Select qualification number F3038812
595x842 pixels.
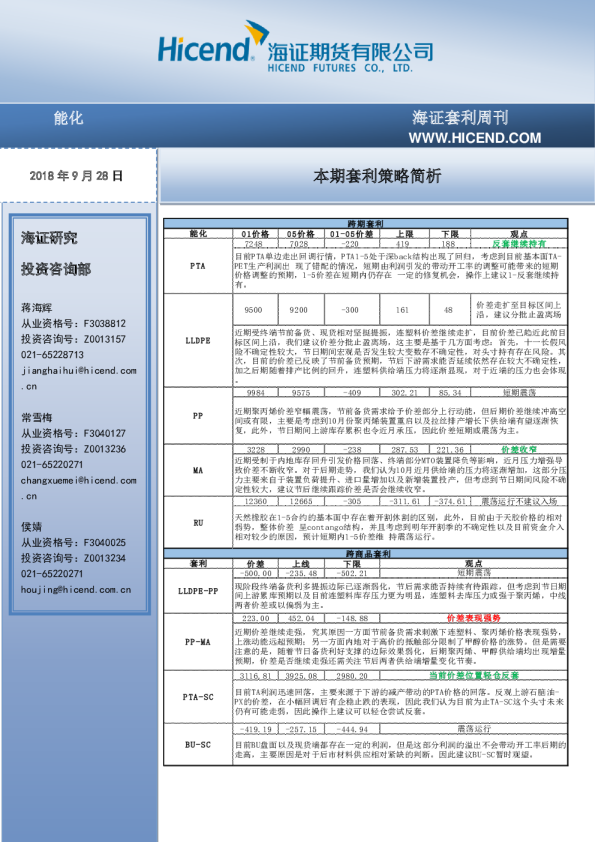click(x=105, y=323)
